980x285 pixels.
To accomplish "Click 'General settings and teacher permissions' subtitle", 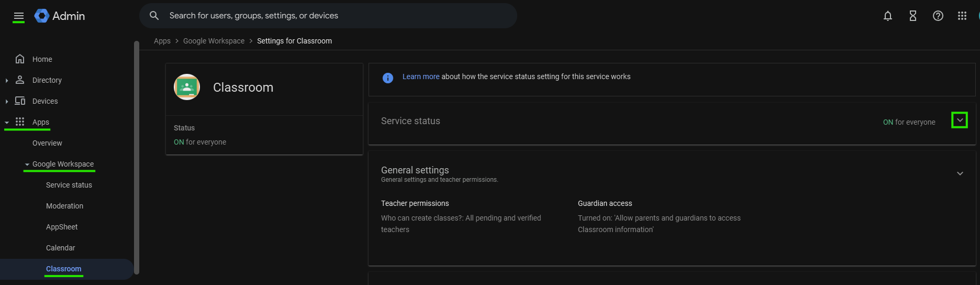I will [x=440, y=180].
